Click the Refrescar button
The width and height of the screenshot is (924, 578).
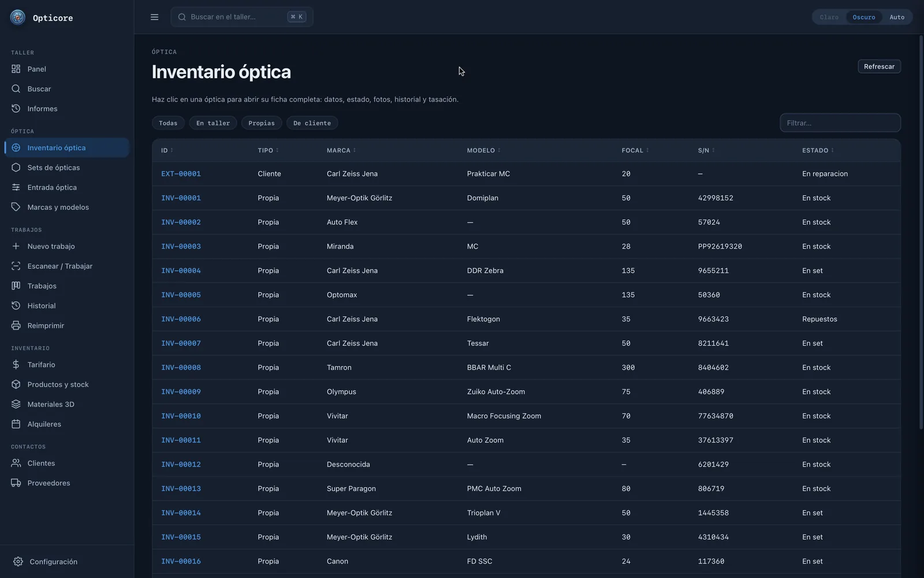pos(879,66)
